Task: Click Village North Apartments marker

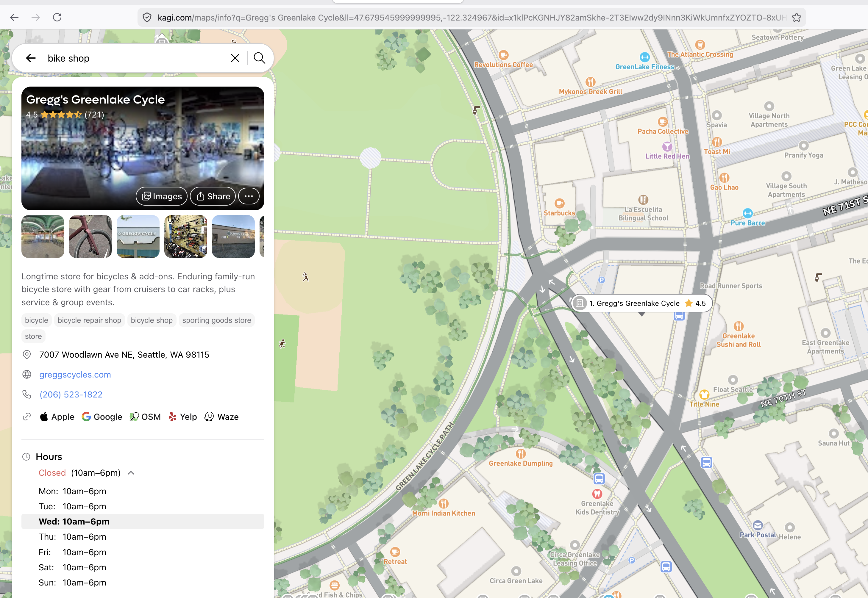Action: pyautogui.click(x=769, y=106)
